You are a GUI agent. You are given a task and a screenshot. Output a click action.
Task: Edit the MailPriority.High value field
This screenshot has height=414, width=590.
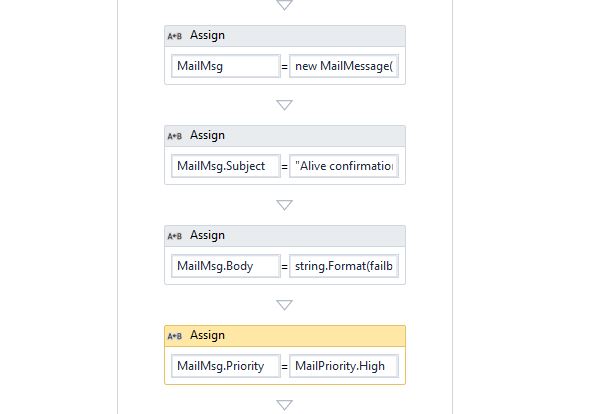click(344, 366)
